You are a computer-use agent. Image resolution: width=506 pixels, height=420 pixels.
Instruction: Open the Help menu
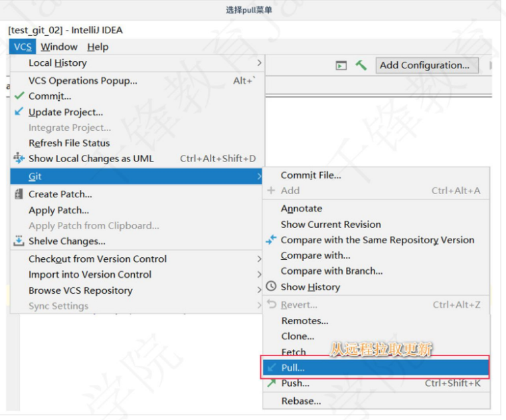[x=98, y=47]
